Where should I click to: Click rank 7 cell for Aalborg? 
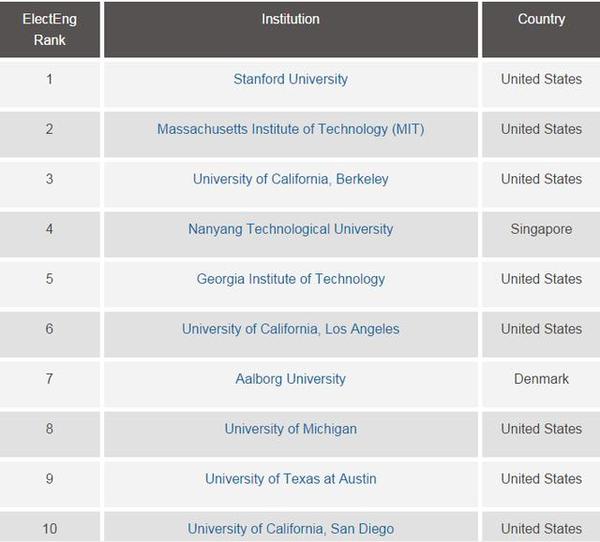tap(50, 384)
